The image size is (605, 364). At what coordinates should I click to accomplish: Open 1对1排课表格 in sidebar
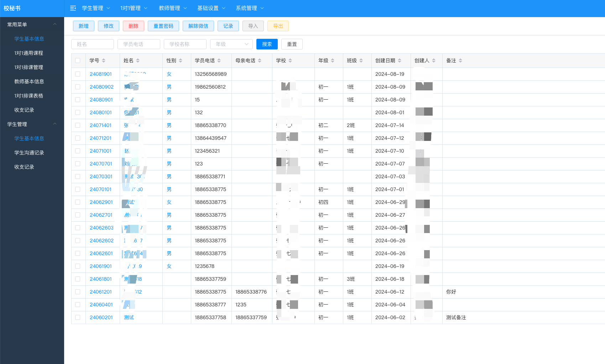click(28, 96)
